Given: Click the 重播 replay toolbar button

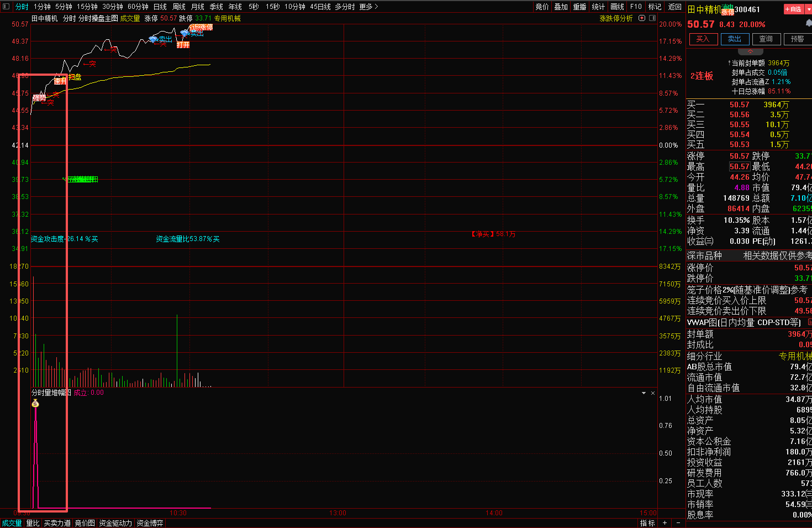Looking at the screenshot, I should (580, 7).
